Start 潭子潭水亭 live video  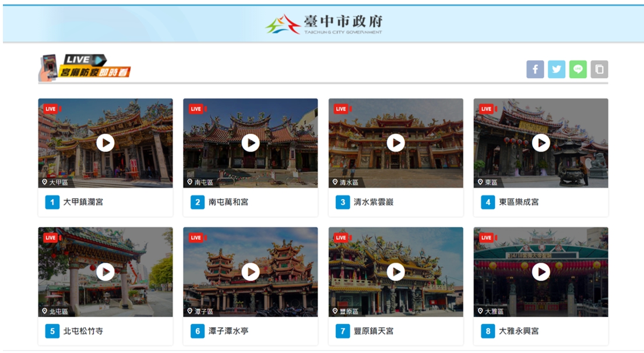[251, 272]
